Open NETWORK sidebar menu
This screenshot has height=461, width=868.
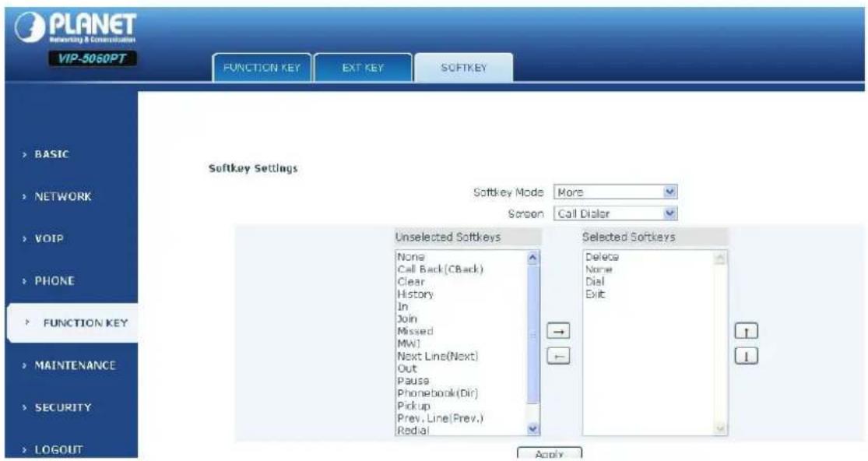pos(62,196)
